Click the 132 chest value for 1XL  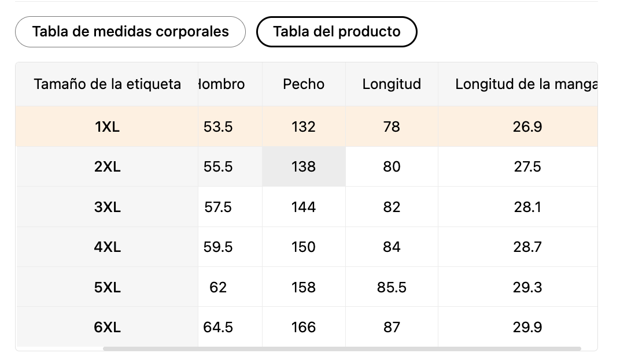304,127
